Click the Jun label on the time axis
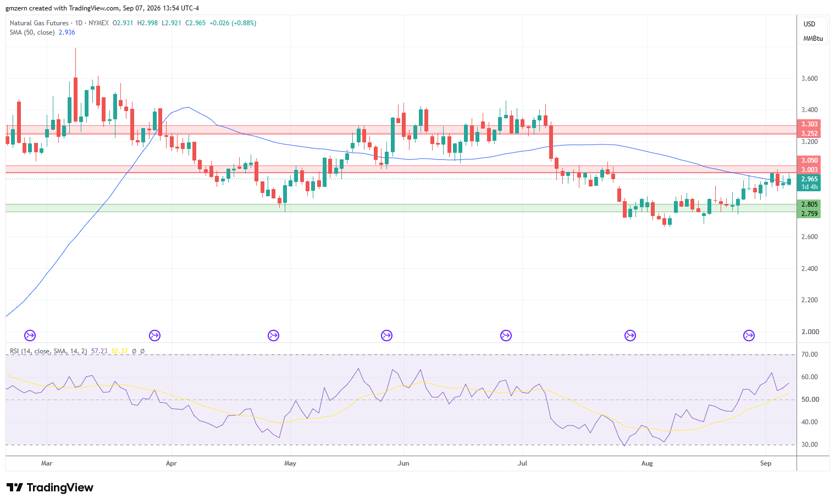This screenshot has width=835, height=504. (403, 463)
